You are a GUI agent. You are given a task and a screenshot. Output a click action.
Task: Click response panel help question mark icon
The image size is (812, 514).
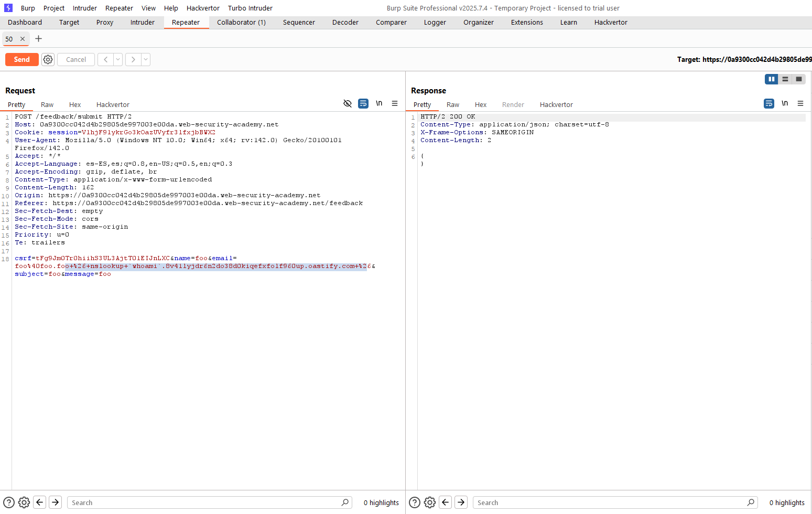414,502
